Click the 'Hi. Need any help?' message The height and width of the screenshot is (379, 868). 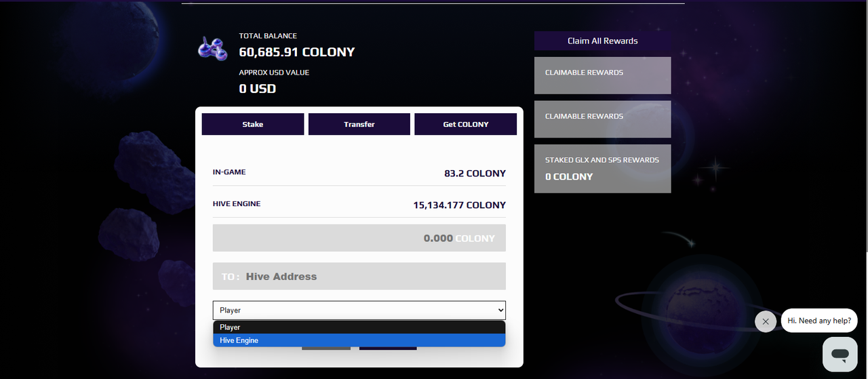pos(819,321)
